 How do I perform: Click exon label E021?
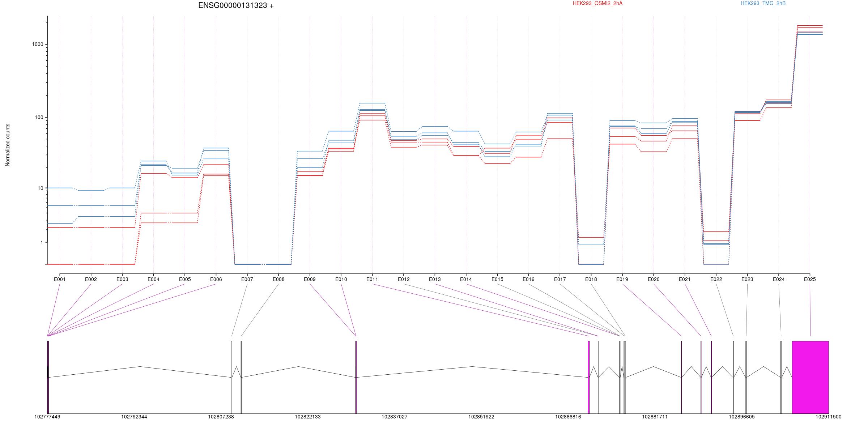685,279
